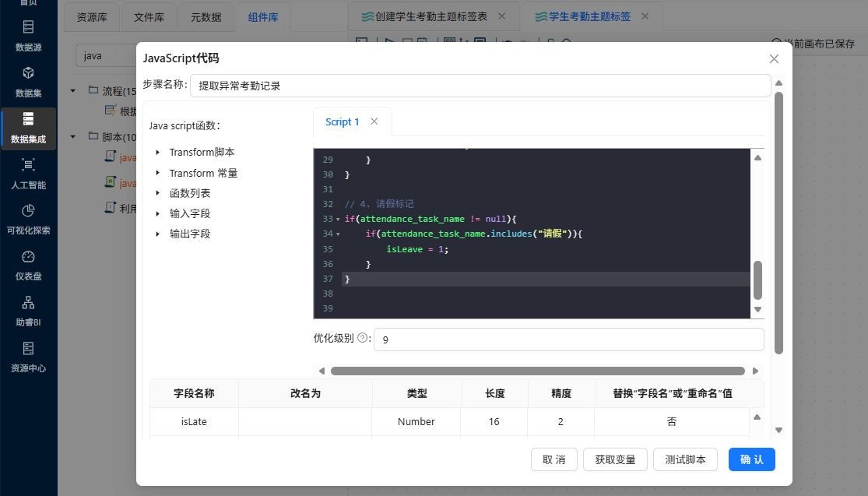Click the 测试脚本 button
This screenshot has height=496, width=868.
(685, 459)
